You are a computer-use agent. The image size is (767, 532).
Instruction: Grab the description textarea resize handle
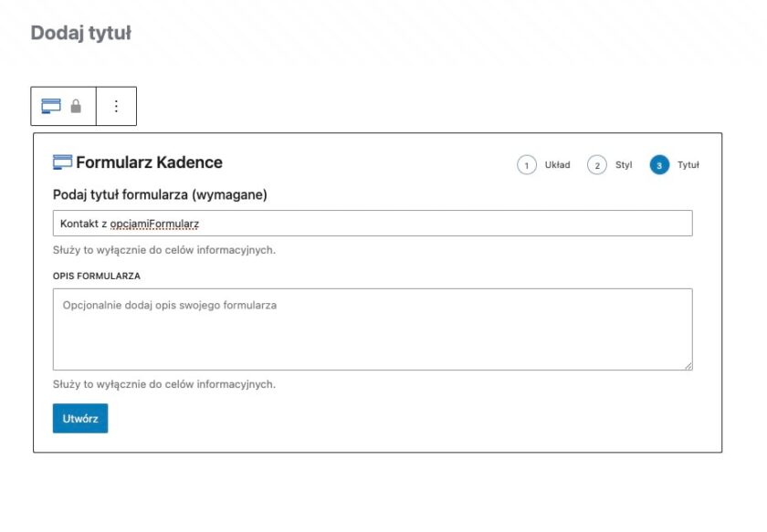pos(688,365)
